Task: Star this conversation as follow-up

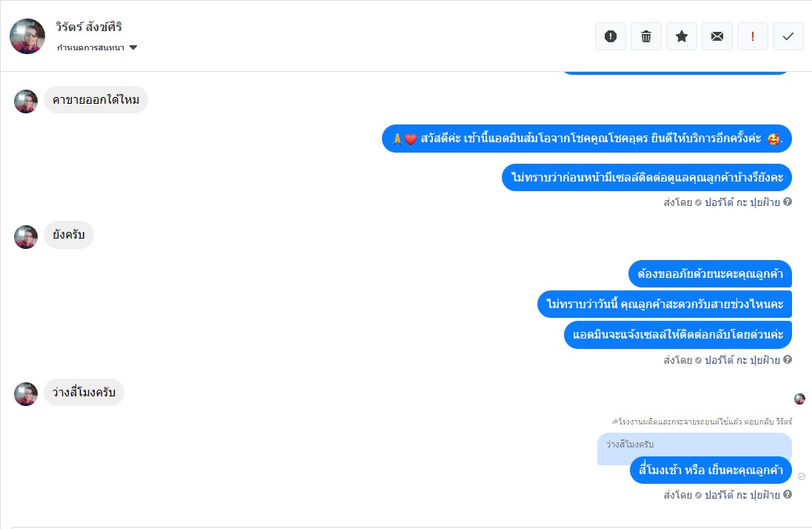Action: pos(682,36)
